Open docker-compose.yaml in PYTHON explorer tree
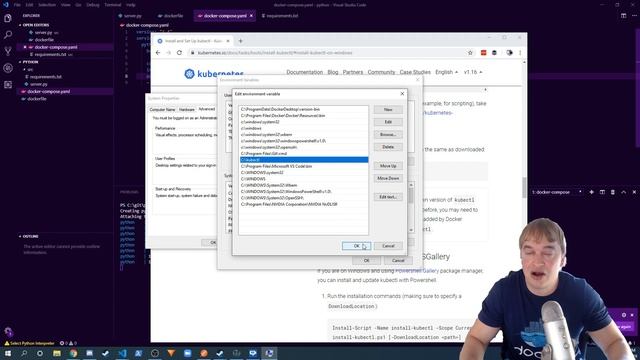 pyautogui.click(x=49, y=91)
